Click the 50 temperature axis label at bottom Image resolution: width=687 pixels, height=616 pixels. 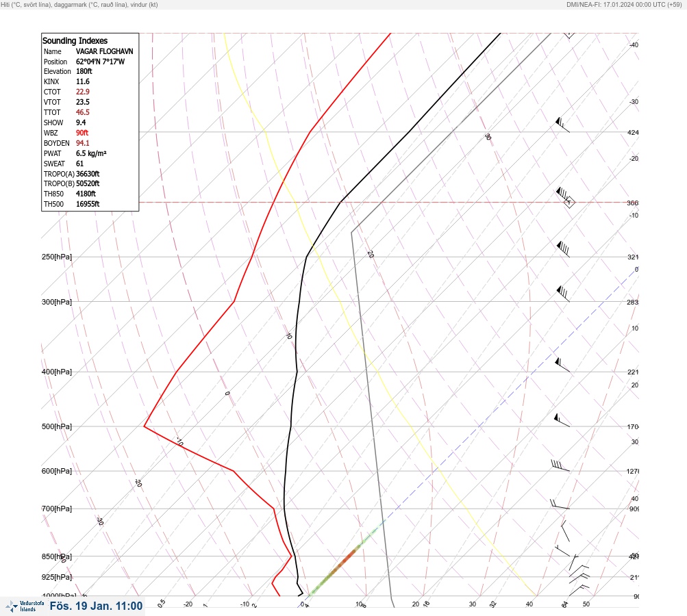pos(586,604)
